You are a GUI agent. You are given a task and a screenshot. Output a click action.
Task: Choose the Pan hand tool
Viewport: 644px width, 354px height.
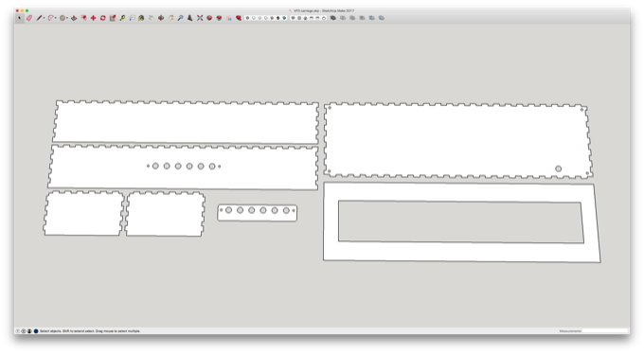tap(170, 18)
